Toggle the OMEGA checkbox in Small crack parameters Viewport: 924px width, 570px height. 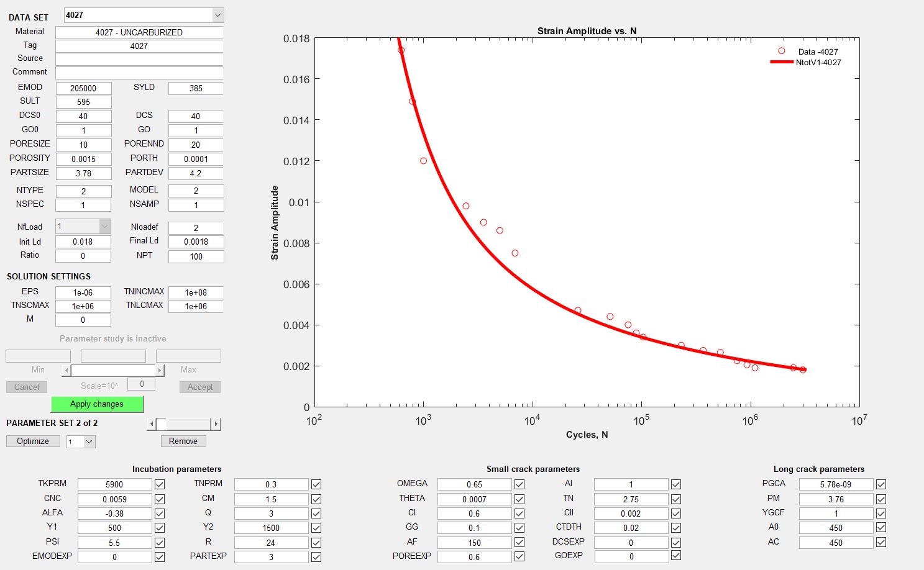click(521, 484)
